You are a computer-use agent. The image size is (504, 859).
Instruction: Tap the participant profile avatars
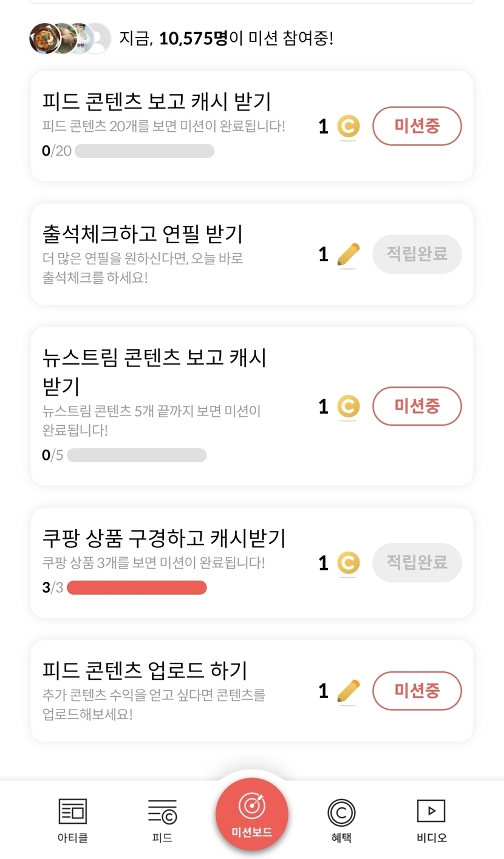pos(70,39)
